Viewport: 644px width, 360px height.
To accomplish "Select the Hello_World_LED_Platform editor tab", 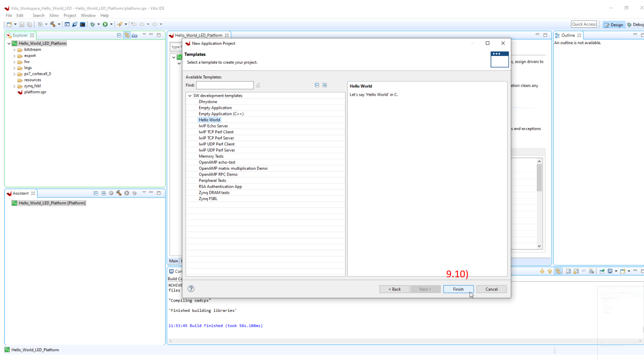I will 199,35.
